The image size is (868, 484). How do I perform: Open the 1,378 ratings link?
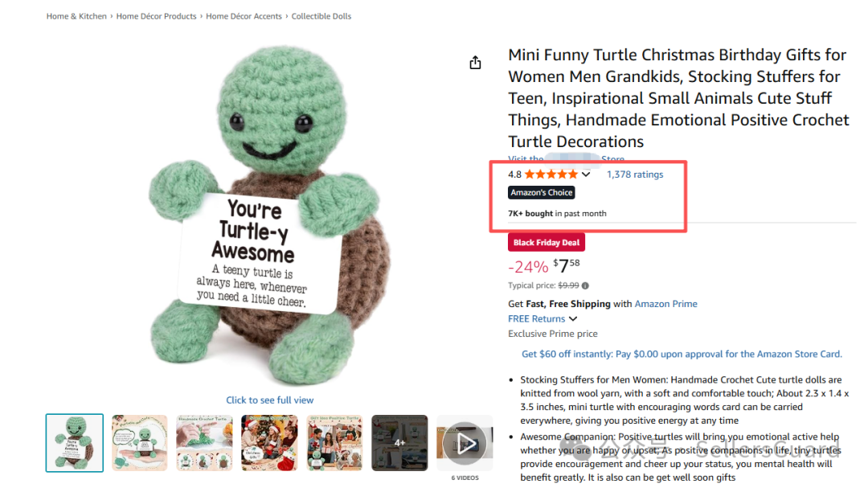click(x=635, y=174)
